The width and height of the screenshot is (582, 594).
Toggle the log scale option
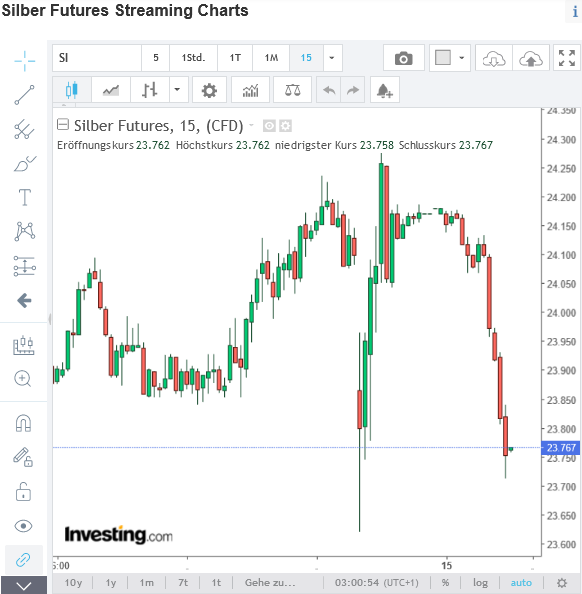pos(480,583)
